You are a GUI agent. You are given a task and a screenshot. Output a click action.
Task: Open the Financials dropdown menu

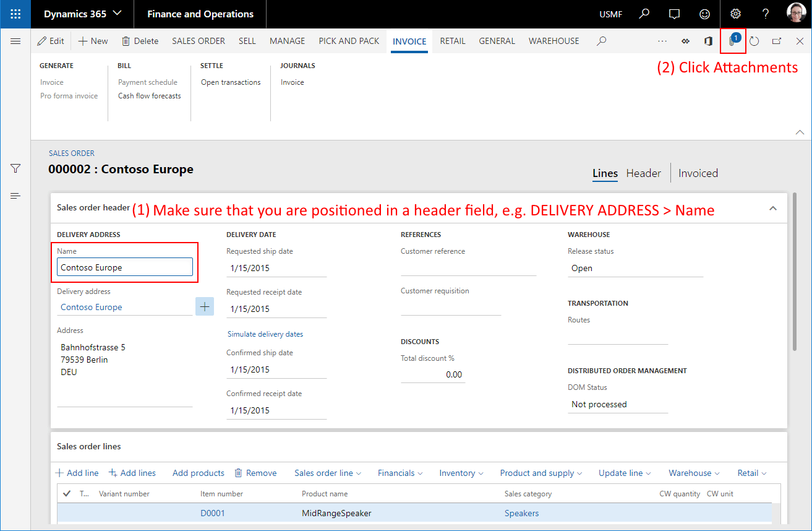coord(400,473)
